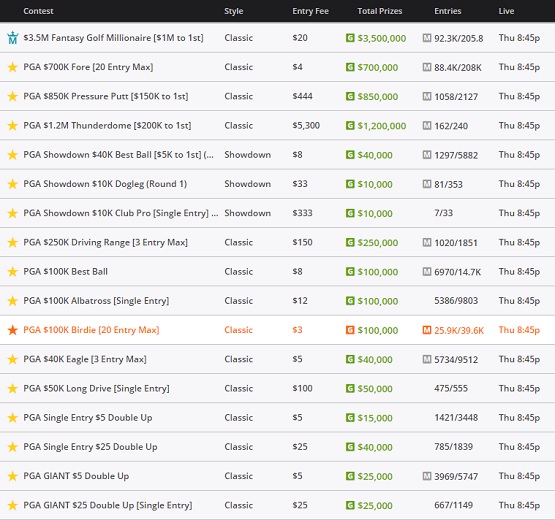Screen dimensions: 555x520
Task: Click the orange star next to PGA $100K Birdie
Action: click(13, 330)
